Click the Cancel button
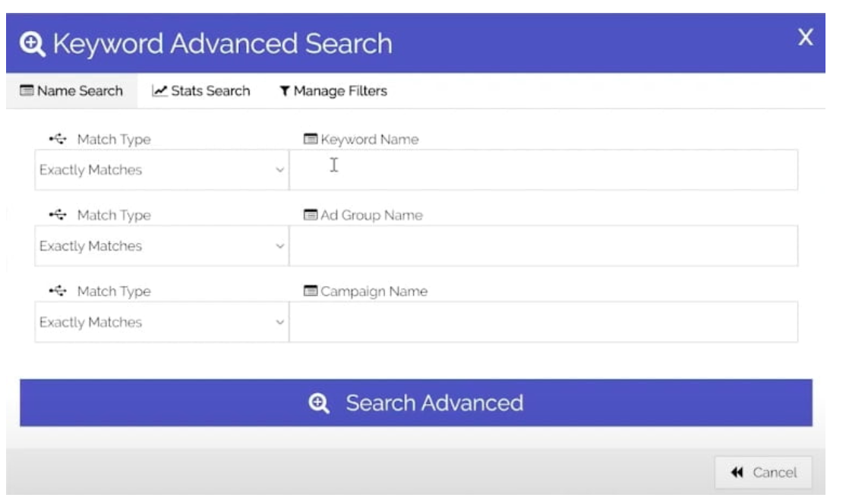846x504 pixels. click(763, 473)
